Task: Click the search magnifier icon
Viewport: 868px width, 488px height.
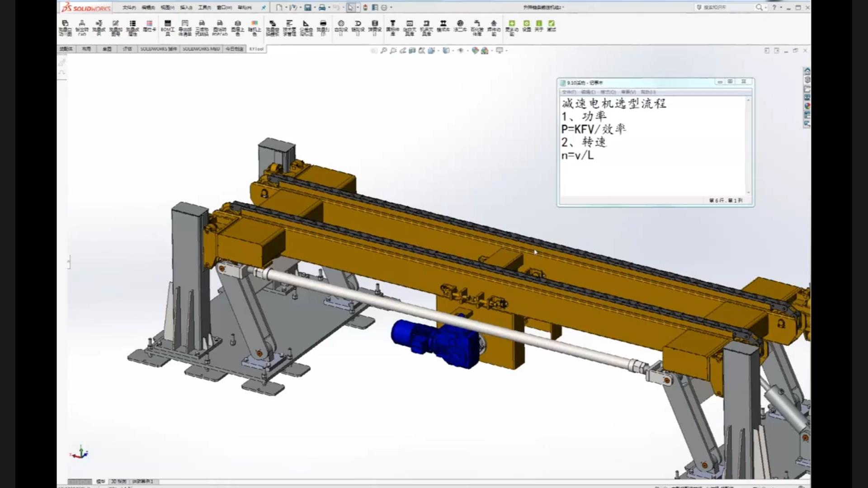Action: pyautogui.click(x=759, y=8)
